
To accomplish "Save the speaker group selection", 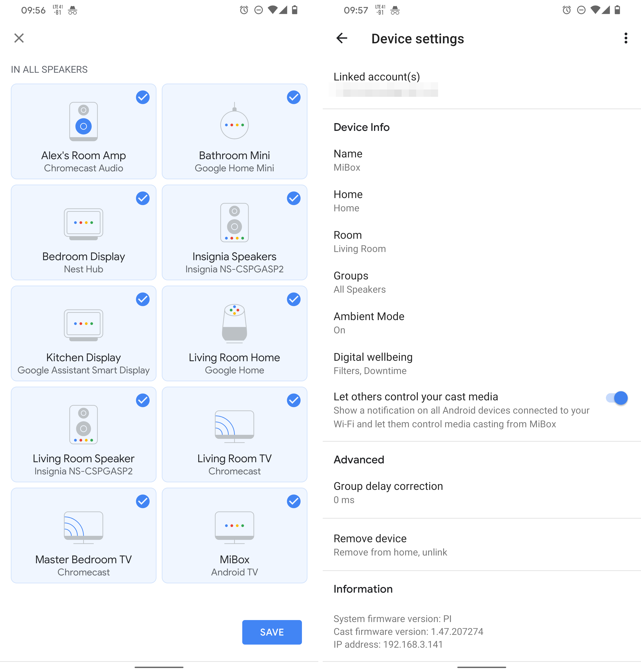I will (x=272, y=632).
